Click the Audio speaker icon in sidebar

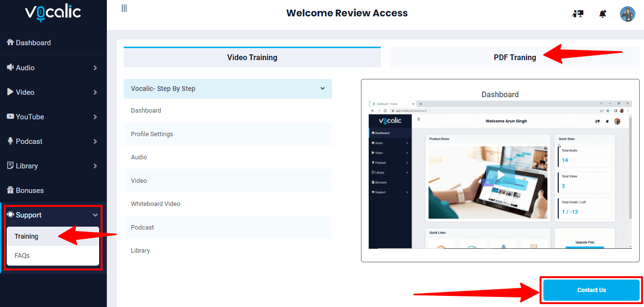pyautogui.click(x=10, y=67)
